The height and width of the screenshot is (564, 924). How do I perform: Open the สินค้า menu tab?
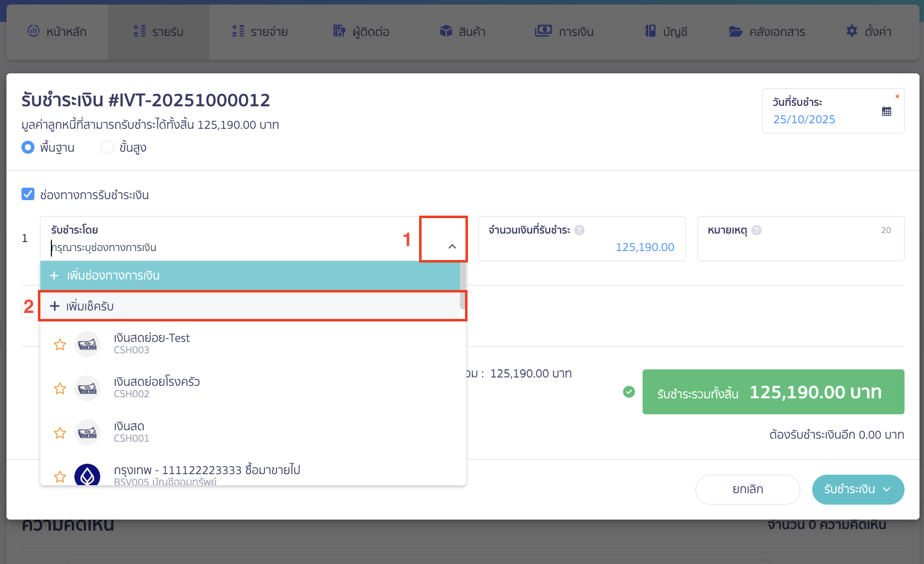point(462,32)
